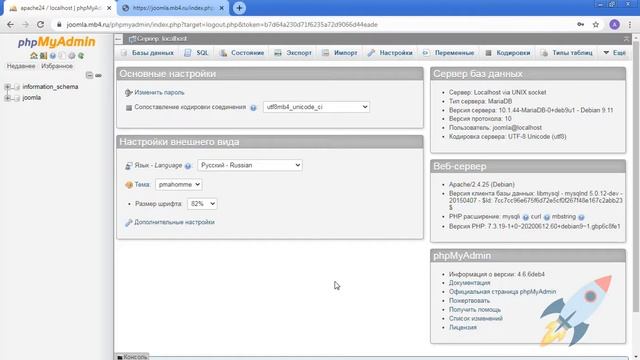Click the link/unlink chain icon in navigation

click(98, 75)
